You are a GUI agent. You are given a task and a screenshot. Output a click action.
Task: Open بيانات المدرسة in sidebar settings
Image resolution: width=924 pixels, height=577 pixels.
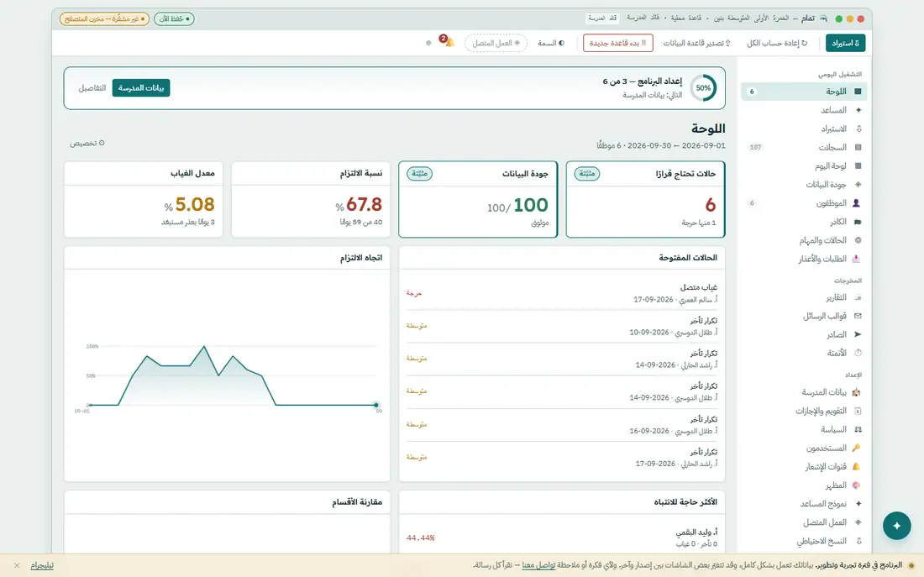tap(804, 392)
